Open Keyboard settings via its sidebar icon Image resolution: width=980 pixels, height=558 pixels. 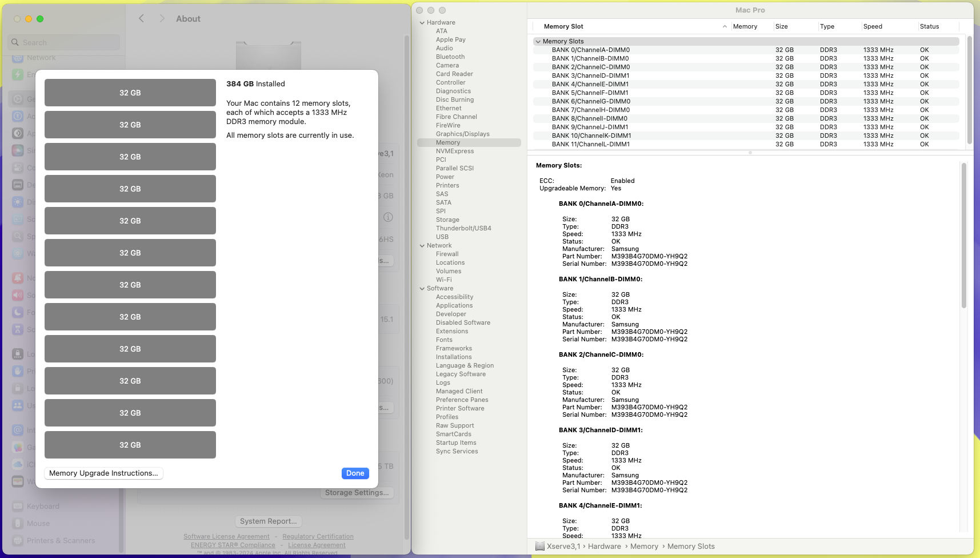click(x=18, y=506)
